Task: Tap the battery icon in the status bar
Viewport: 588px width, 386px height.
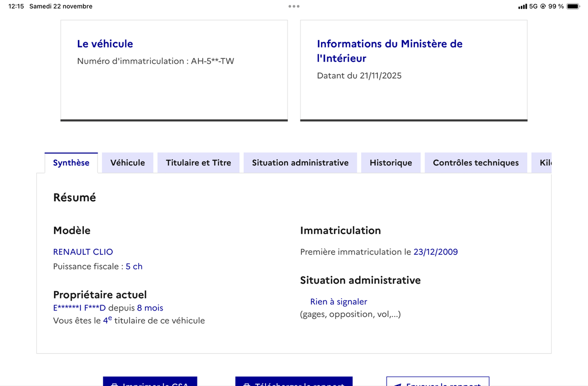Action: (572, 6)
